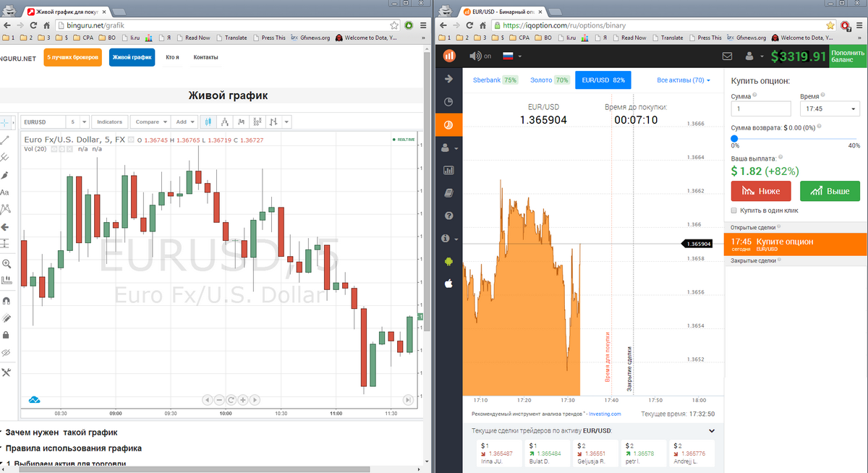Edit the EURUSD symbol field

point(42,122)
